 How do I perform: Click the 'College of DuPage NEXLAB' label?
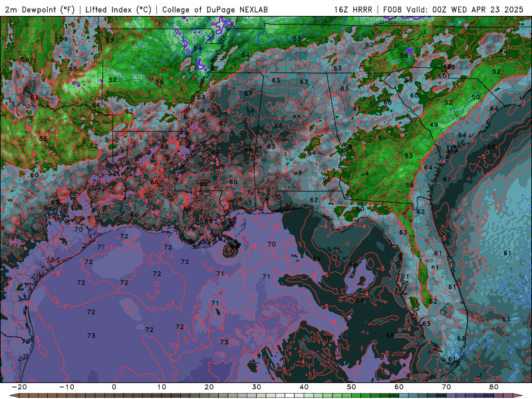[x=215, y=9]
